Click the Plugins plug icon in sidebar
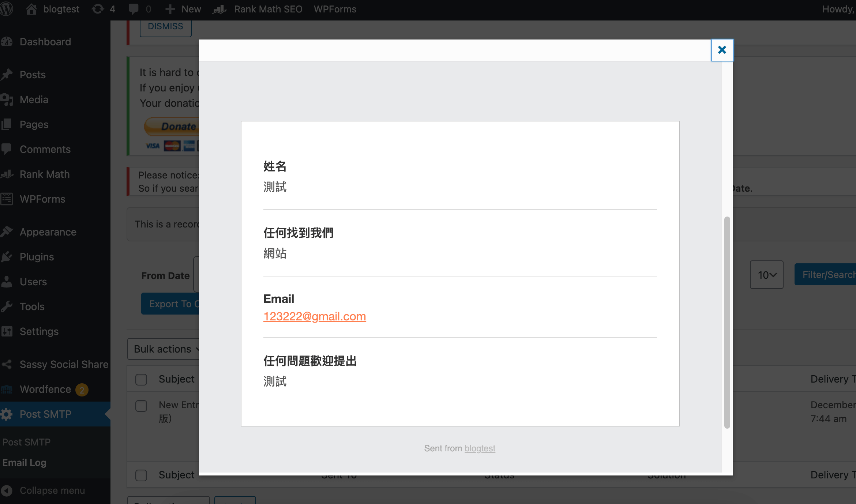856x504 pixels. point(7,257)
